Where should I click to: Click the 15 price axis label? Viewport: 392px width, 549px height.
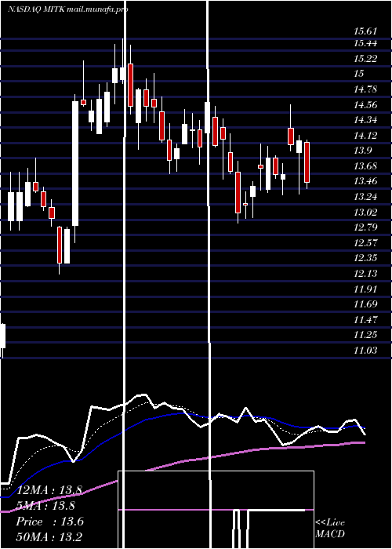pos(359,74)
